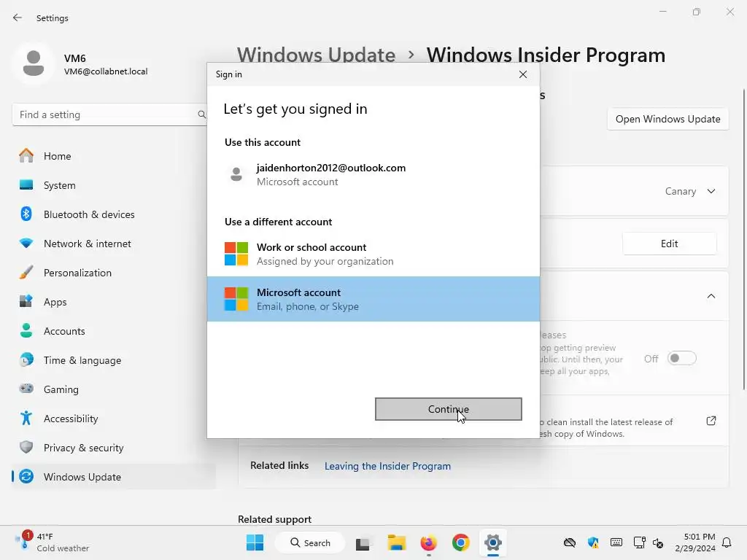747x560 pixels.
Task: Click the Edit account button
Action: coord(669,244)
